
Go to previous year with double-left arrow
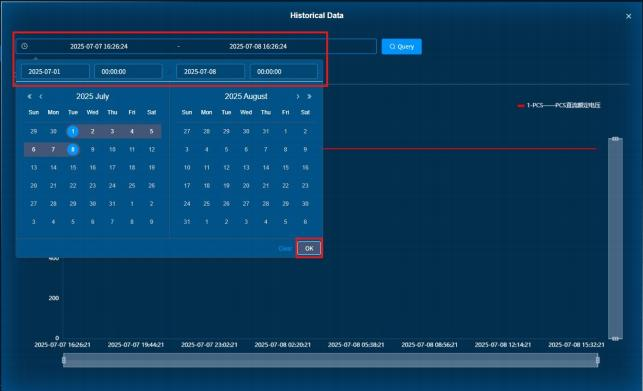coord(30,96)
